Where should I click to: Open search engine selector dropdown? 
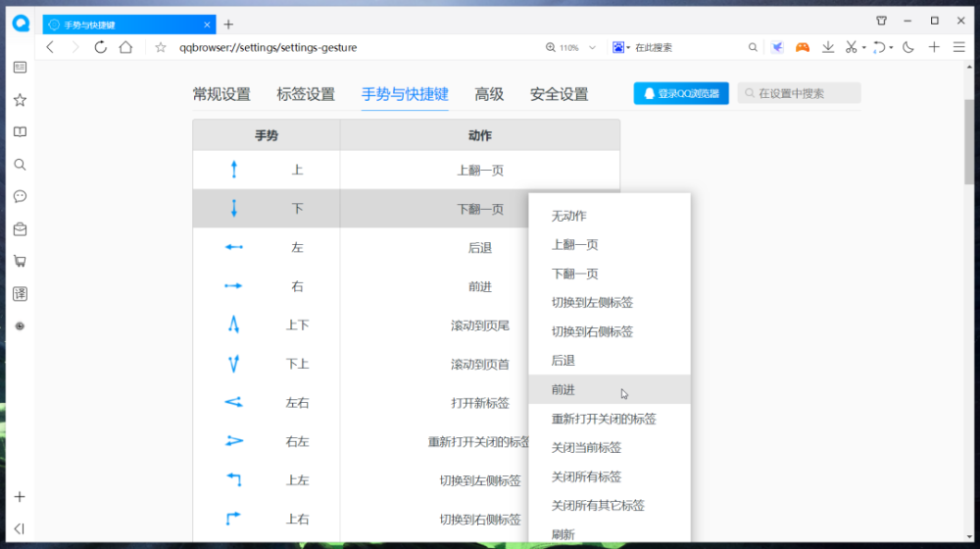pyautogui.click(x=620, y=47)
